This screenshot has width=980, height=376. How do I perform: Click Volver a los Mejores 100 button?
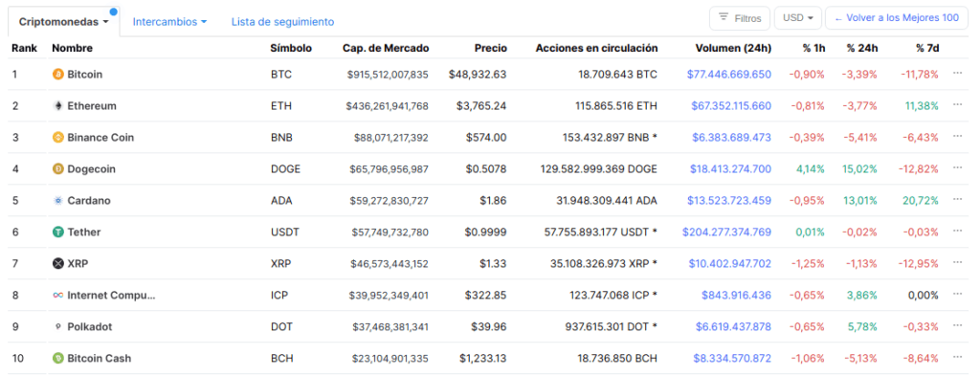tap(897, 18)
